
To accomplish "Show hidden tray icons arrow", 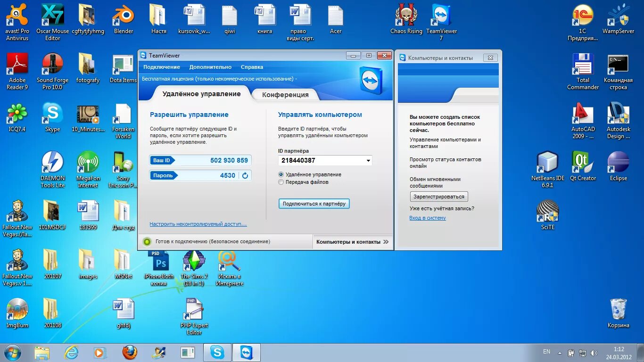I will pyautogui.click(x=560, y=352).
